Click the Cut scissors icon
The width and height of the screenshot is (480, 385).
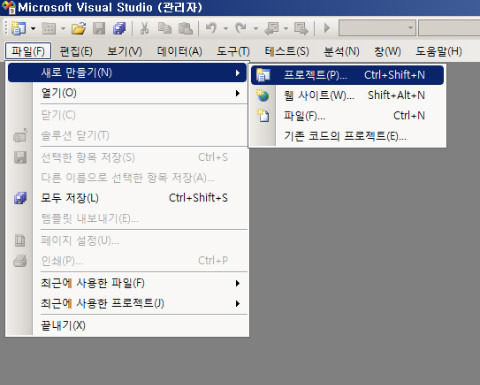144,28
